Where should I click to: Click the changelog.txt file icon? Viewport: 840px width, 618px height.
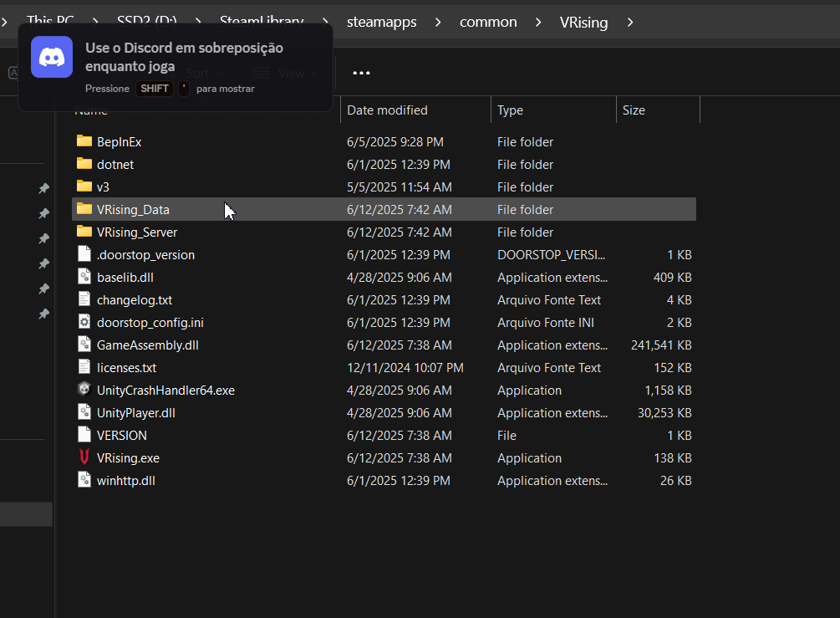84,299
